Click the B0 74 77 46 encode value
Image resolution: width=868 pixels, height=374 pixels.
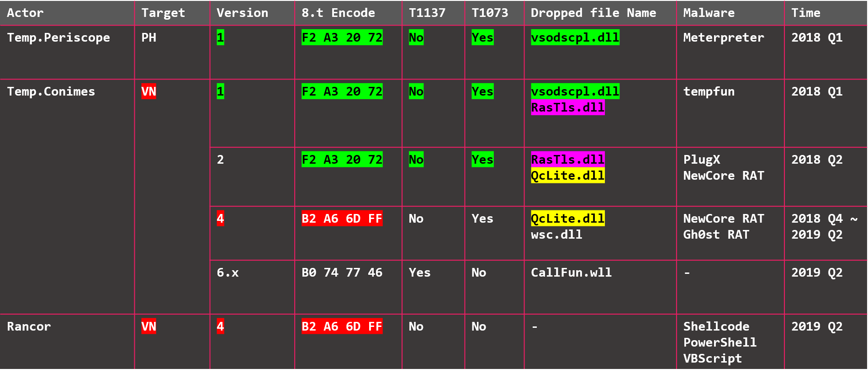coord(342,272)
